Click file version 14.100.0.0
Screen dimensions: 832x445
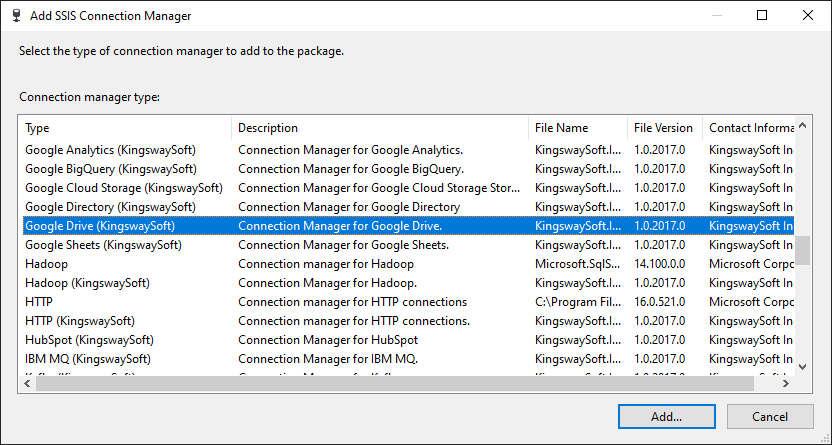660,264
